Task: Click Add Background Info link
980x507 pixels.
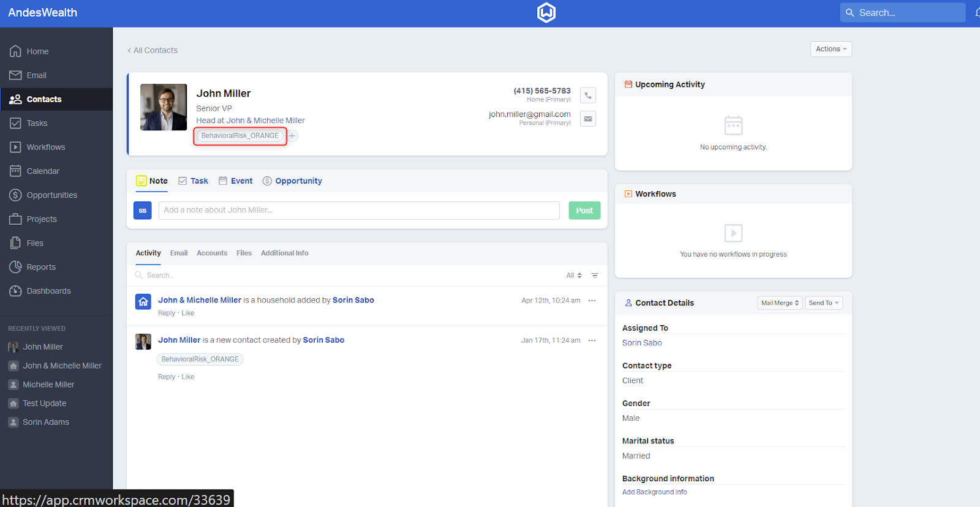Action: click(x=655, y=492)
